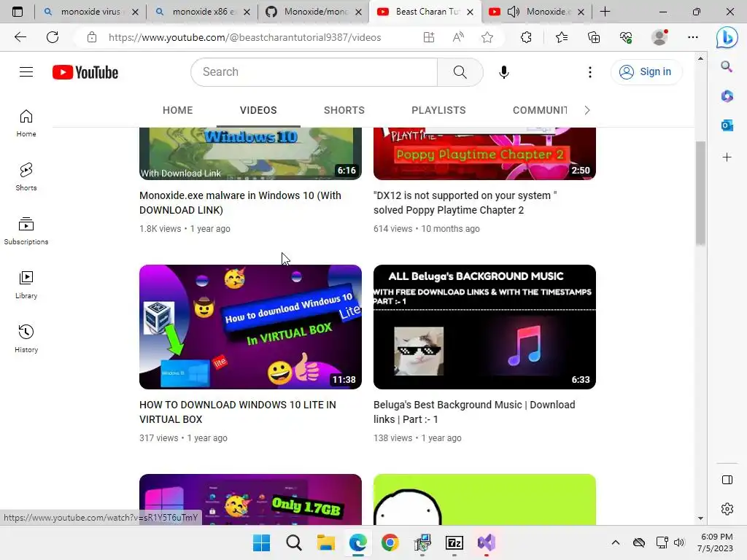
Task: Toggle Edge sidebar visibility button
Action: [727, 480]
